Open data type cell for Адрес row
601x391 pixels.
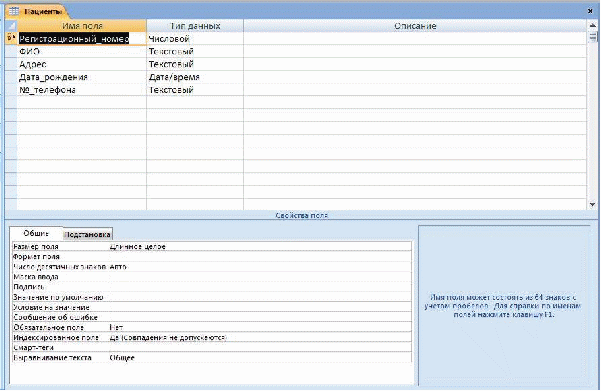point(195,64)
